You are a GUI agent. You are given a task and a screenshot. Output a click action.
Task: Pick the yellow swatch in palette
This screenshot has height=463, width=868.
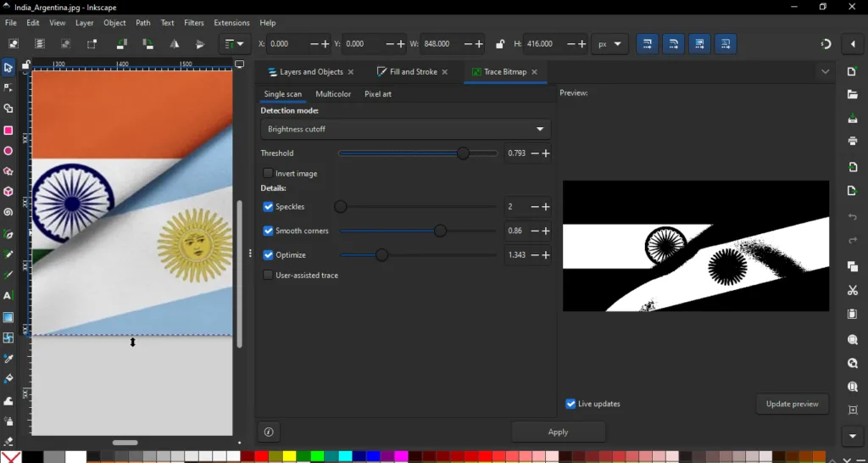(290, 457)
